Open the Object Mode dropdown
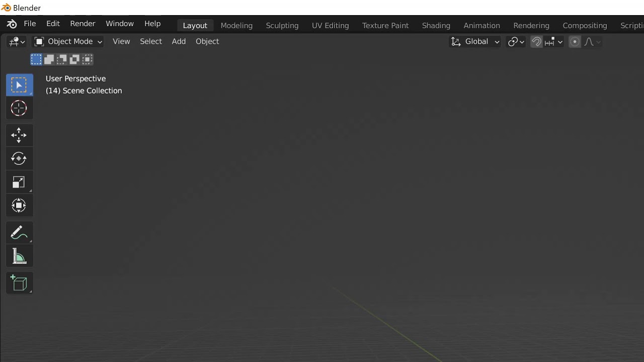 point(68,42)
